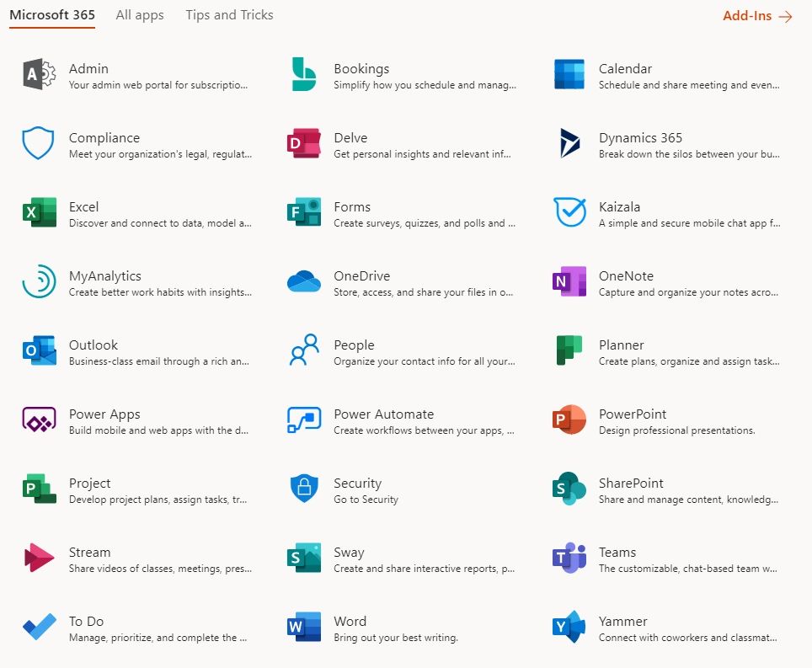The height and width of the screenshot is (668, 812).
Task: Click the Word app icon
Action: point(303,628)
